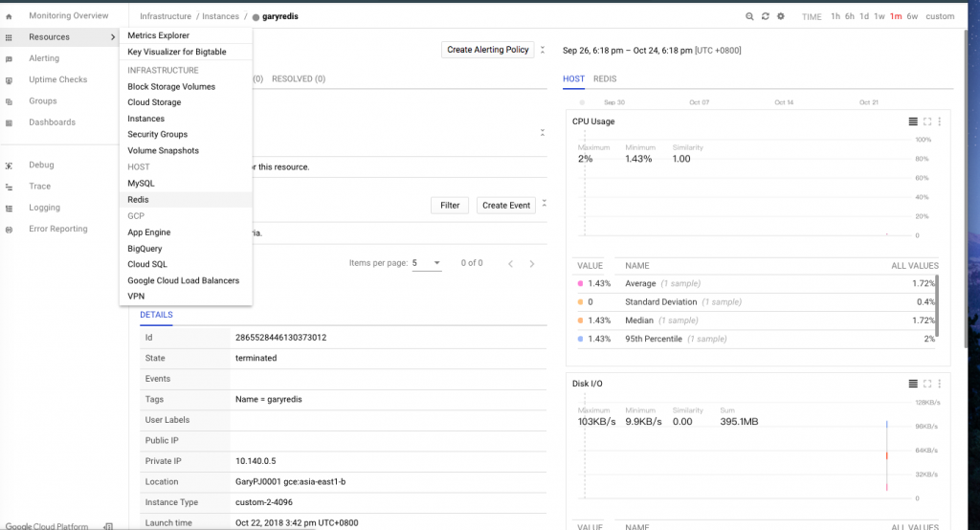Expand the Disk I/O chart to fullscreen
This screenshot has width=980, height=530.
coord(927,383)
